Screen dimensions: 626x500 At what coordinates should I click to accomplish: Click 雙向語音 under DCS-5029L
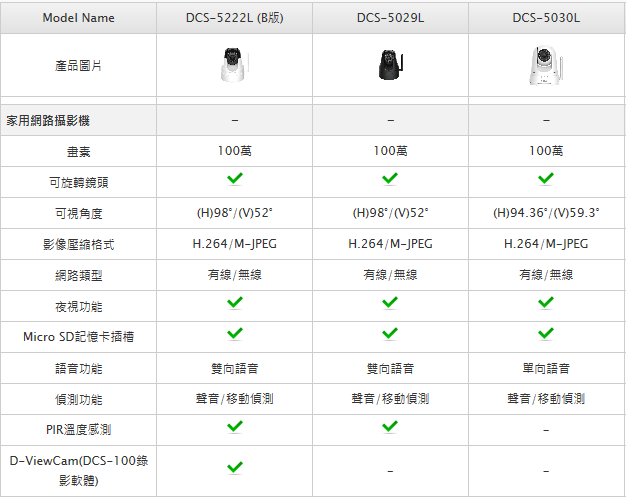point(390,369)
